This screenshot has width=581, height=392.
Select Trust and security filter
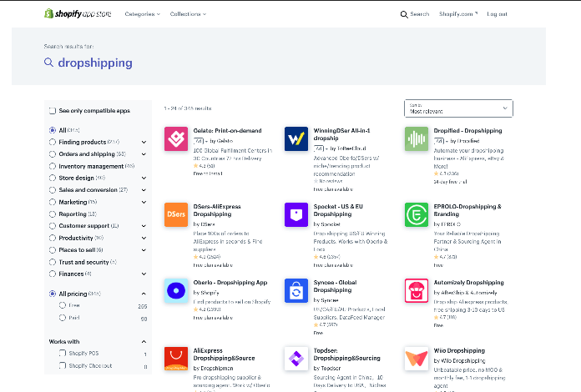53,262
